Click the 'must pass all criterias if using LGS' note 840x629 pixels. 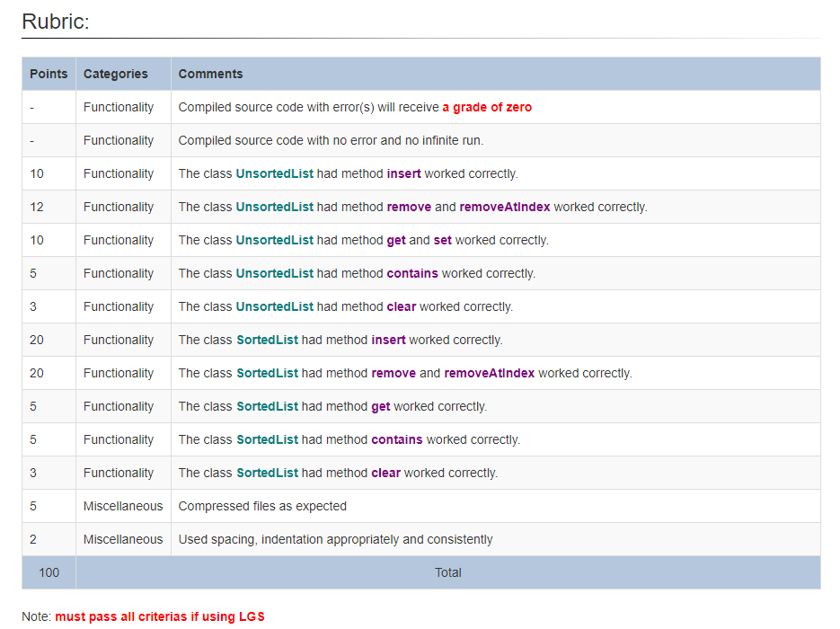(159, 616)
